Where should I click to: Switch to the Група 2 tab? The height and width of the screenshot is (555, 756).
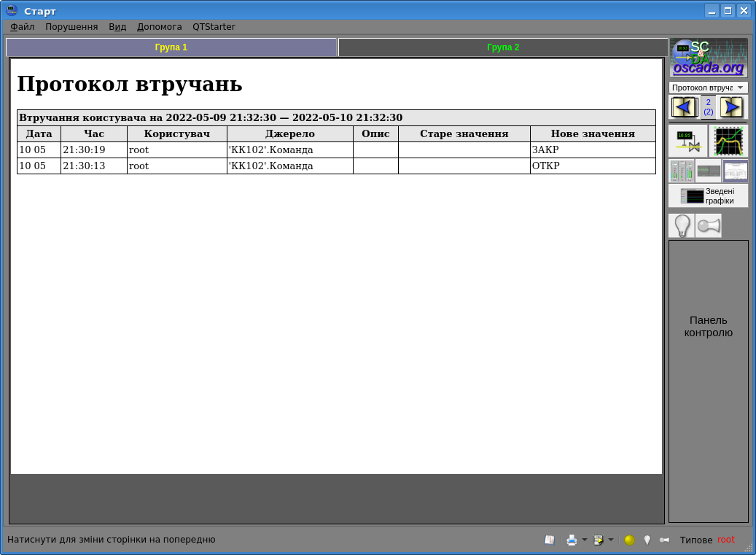(503, 47)
